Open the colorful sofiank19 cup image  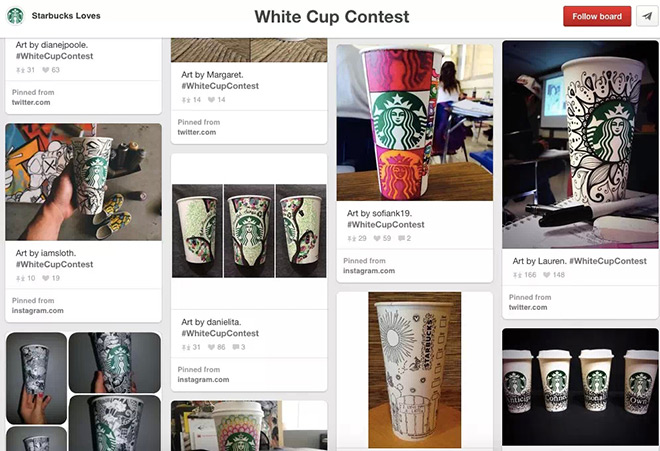(x=415, y=123)
